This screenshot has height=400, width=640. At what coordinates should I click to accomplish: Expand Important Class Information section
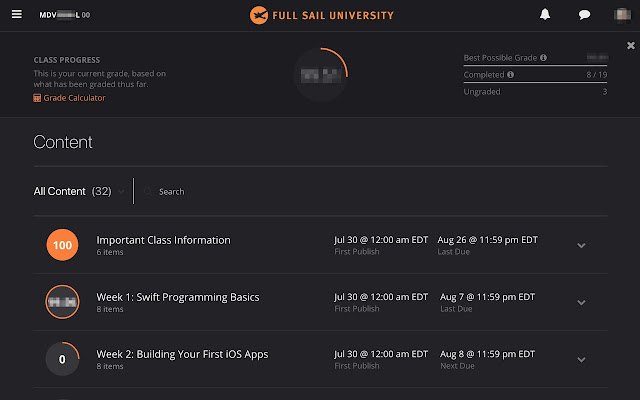581,245
